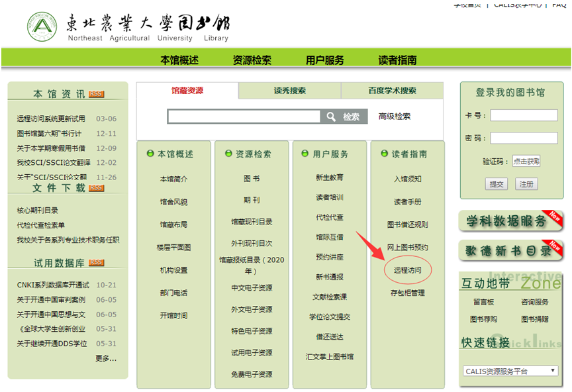Open the 高级检索 link

pos(395,117)
